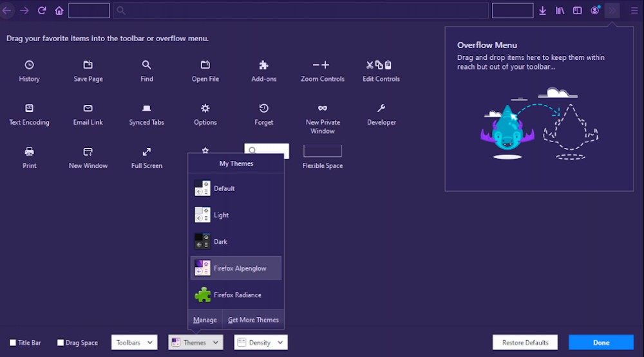
Task: Click the 'Overflow Menu' heading
Action: 487,45
